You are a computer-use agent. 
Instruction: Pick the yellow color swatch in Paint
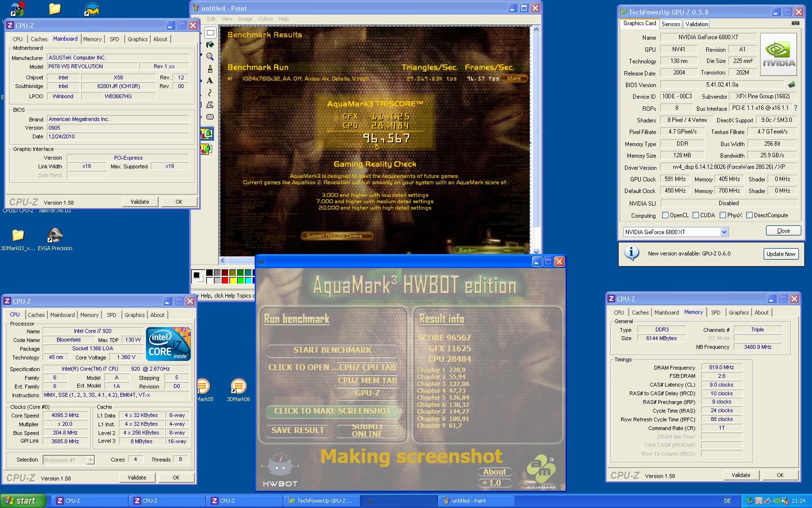click(232, 280)
